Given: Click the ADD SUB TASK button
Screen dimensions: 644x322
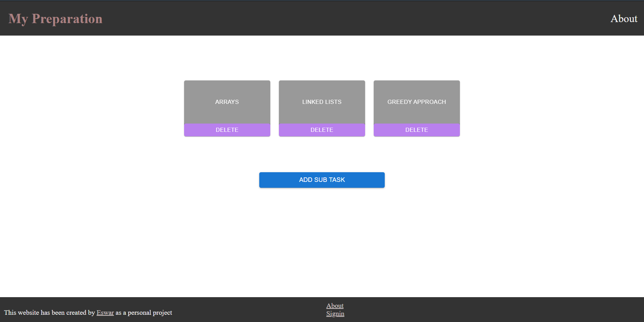Looking at the screenshot, I should 322,180.
